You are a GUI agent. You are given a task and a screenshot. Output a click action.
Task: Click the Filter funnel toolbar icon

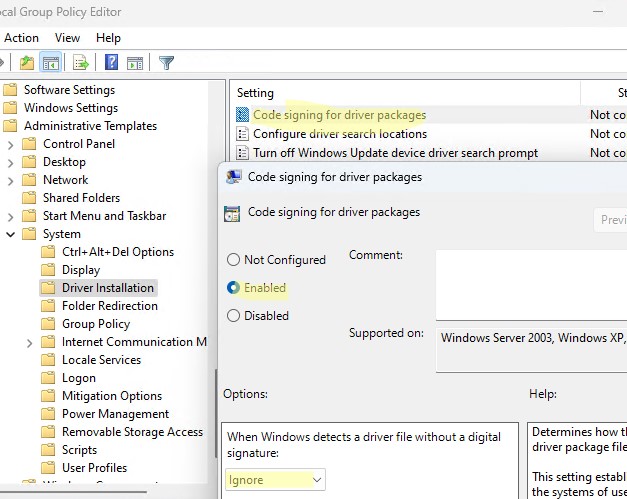pos(166,63)
